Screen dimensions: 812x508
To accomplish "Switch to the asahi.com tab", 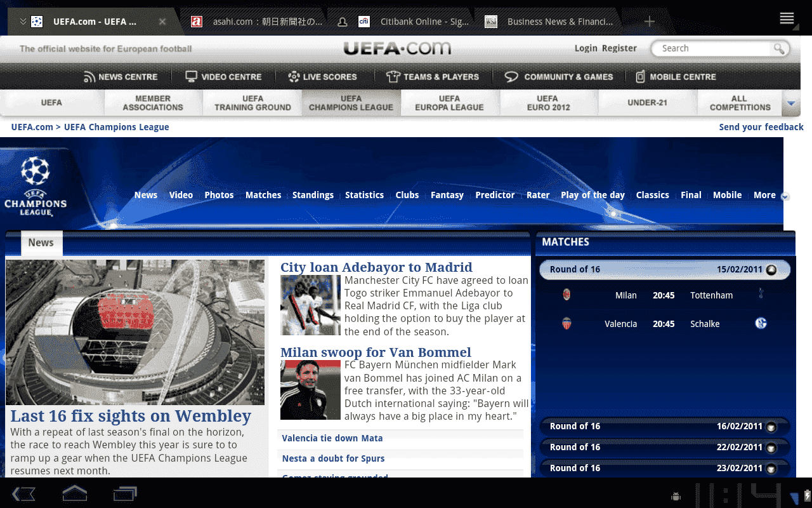I will click(257, 22).
